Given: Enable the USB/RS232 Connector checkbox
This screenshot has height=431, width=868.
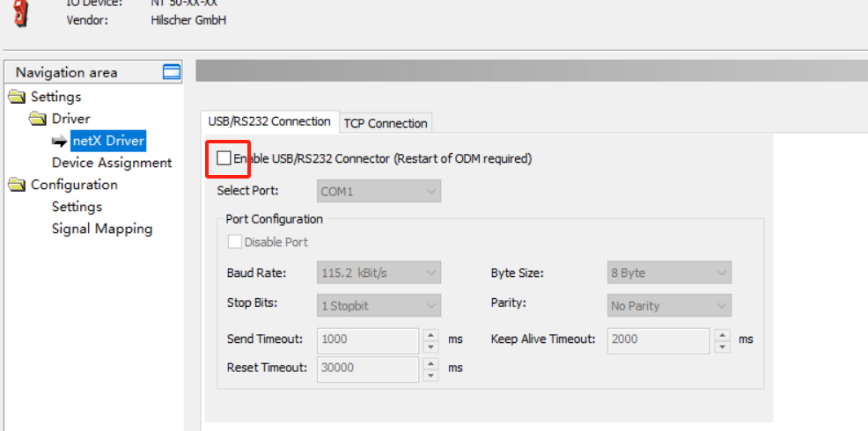Looking at the screenshot, I should (224, 158).
